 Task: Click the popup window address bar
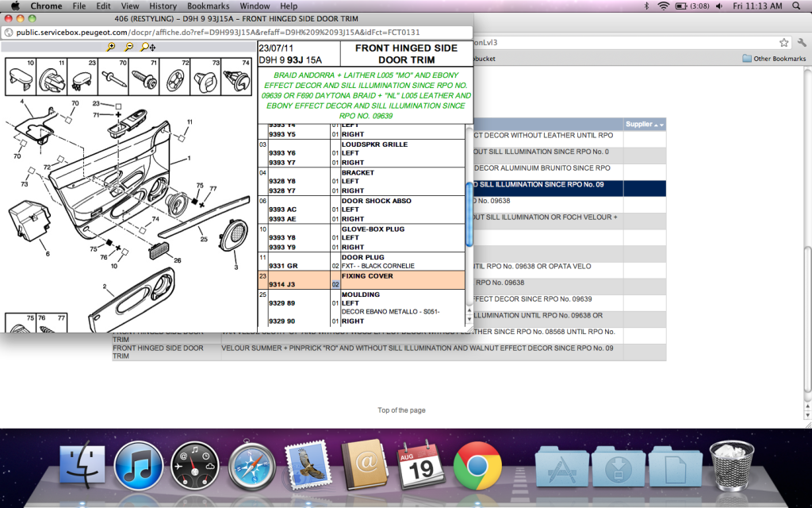[x=237, y=32]
